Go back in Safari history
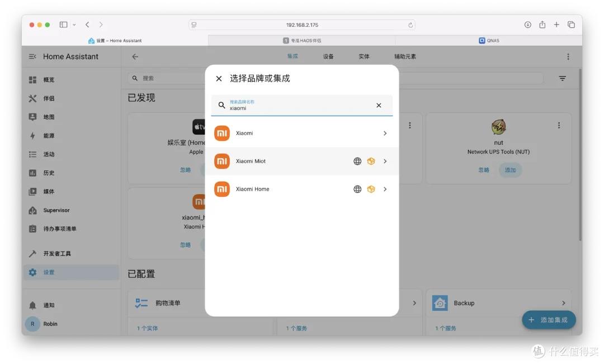The width and height of the screenshot is (604, 364). (87, 25)
